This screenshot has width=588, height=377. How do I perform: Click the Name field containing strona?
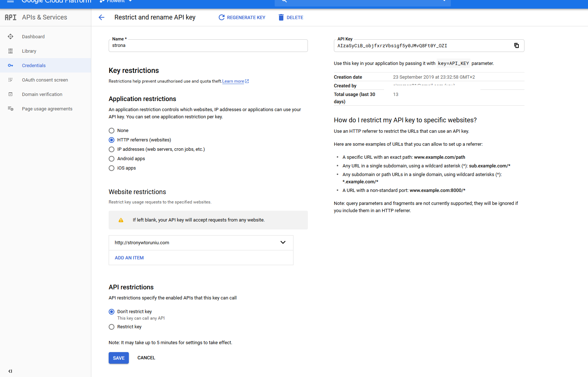(208, 45)
